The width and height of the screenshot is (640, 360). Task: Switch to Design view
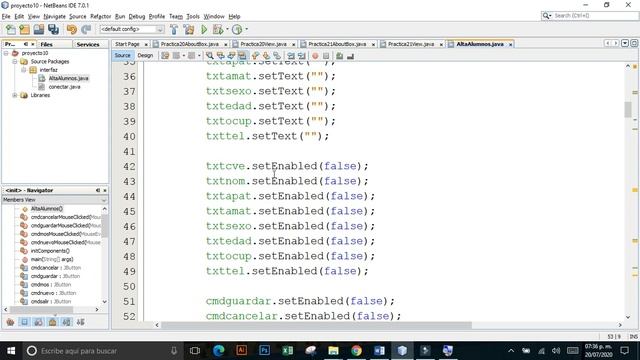click(145, 56)
